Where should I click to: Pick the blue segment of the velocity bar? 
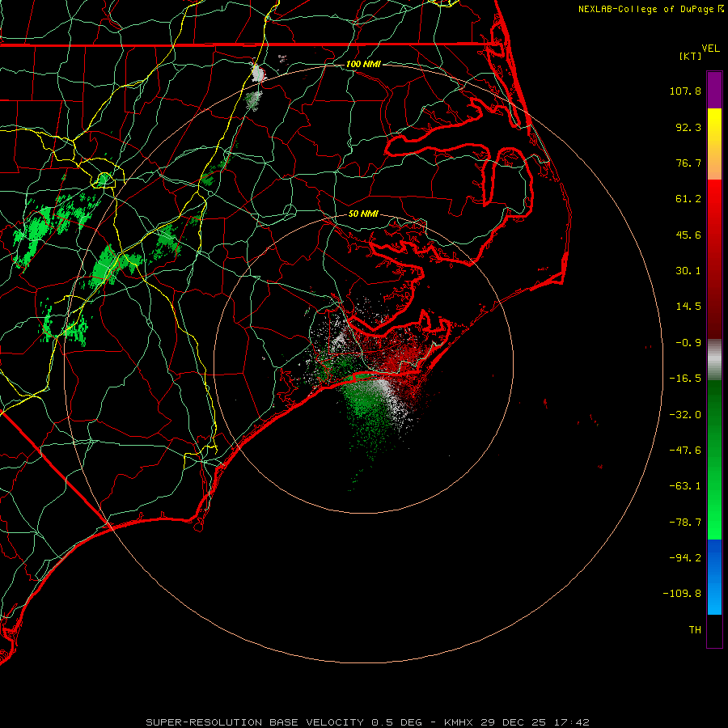(714, 577)
